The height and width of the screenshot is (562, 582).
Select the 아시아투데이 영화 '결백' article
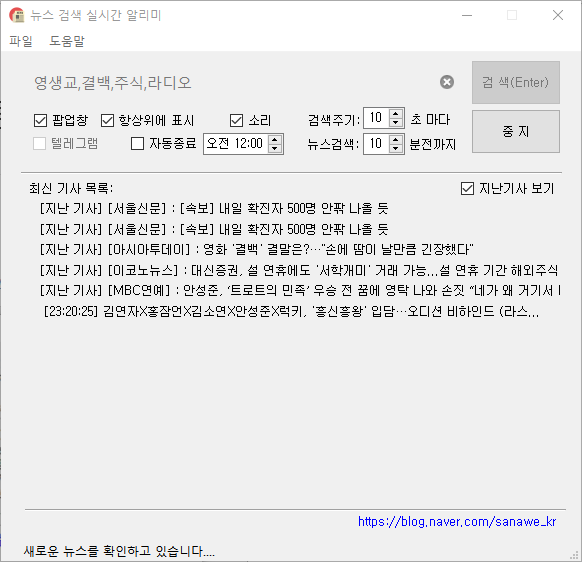coord(256,249)
